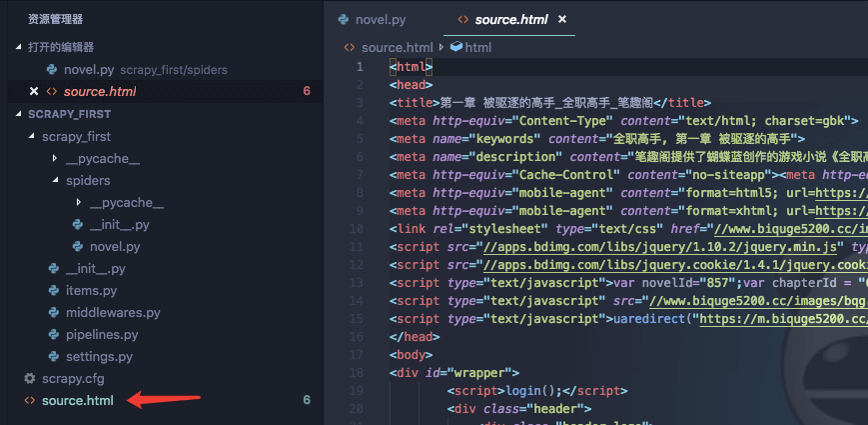Open __init__.py beside items.py
Viewport: 868px width, 425px height.
pos(95,269)
